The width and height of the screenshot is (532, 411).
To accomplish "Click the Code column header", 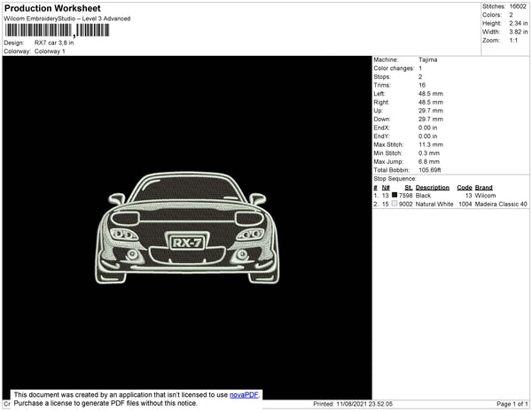I will [x=464, y=187].
